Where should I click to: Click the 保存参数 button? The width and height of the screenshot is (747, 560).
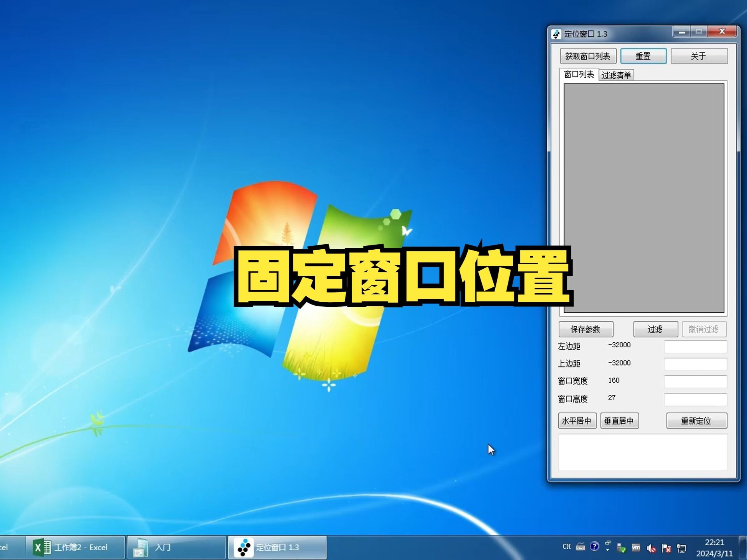click(x=586, y=329)
